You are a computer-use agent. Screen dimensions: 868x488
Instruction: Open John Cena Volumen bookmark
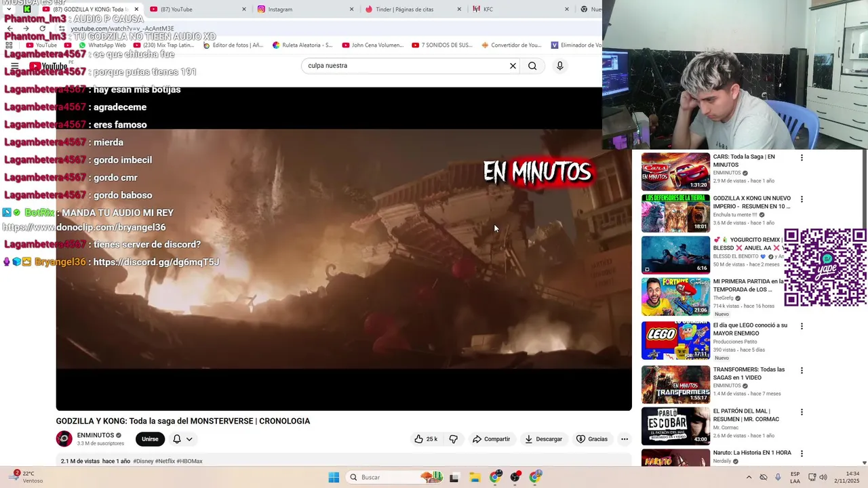click(x=372, y=45)
